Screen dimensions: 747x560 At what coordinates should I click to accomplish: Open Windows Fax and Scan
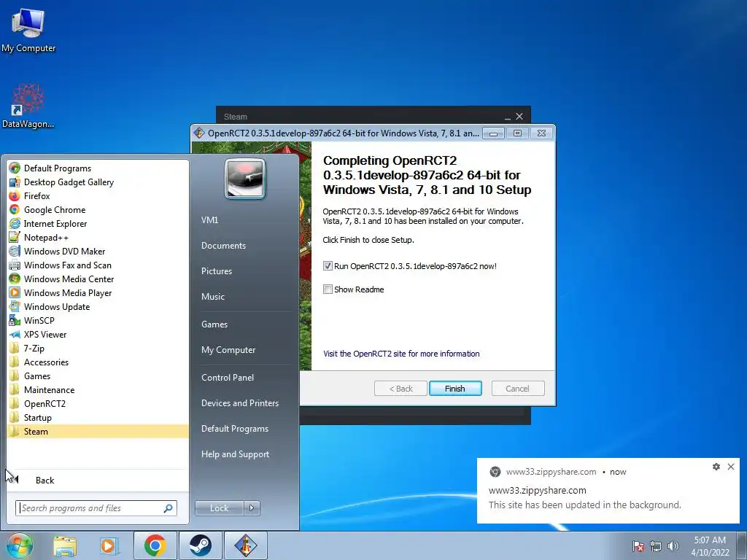pos(60,265)
